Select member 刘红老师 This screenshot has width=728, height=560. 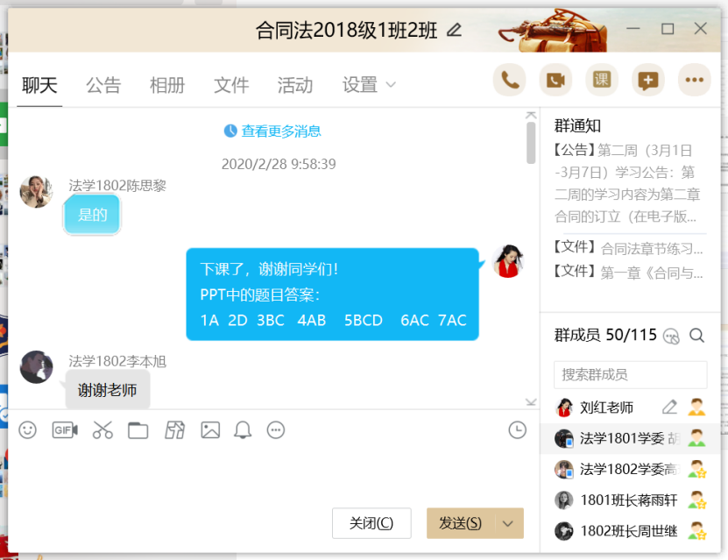point(631,408)
